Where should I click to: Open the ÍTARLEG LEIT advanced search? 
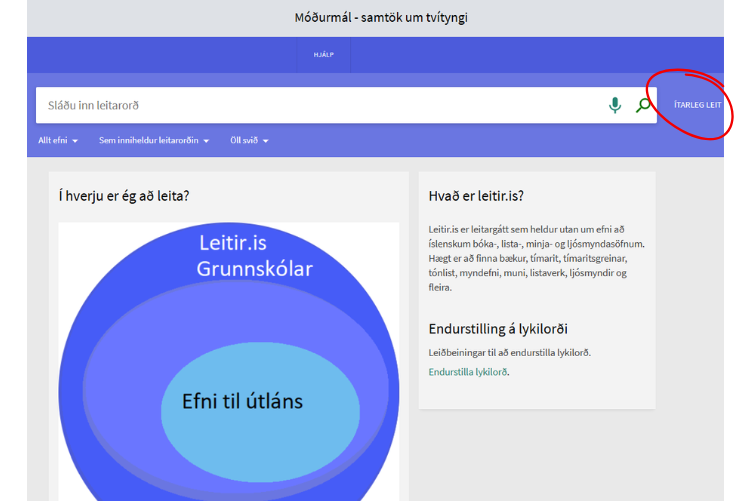(x=697, y=105)
